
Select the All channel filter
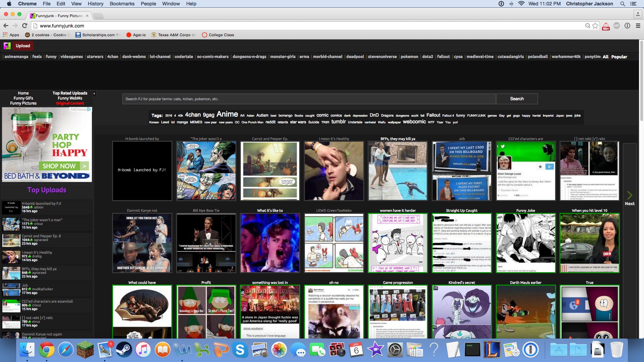pos(605,57)
